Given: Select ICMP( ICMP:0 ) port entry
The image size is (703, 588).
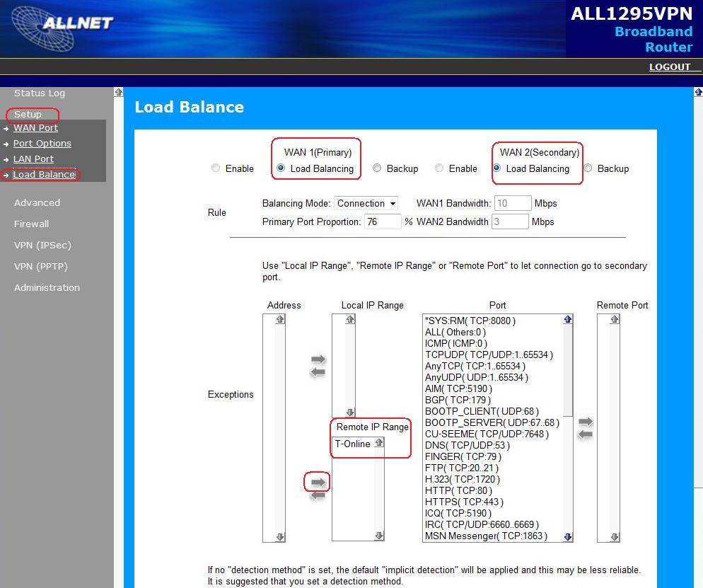Looking at the screenshot, I should tap(456, 344).
